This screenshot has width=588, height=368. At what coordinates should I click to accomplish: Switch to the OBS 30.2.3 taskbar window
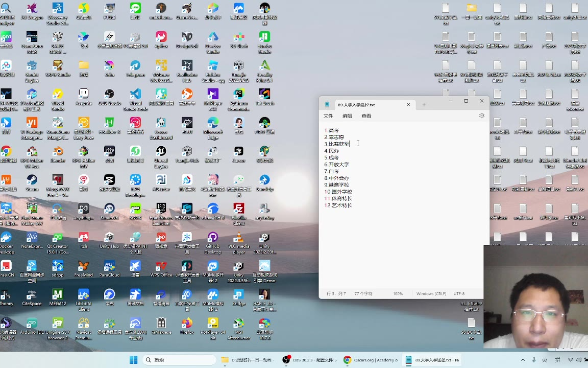coord(310,360)
